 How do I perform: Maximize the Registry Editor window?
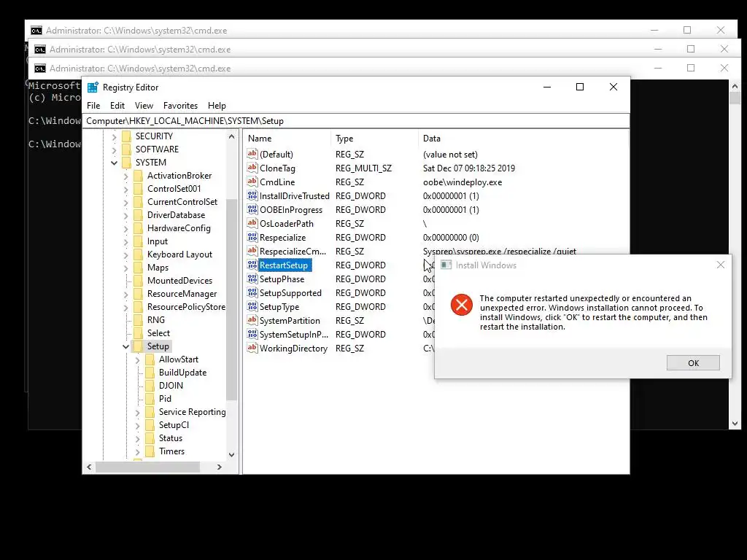(580, 87)
